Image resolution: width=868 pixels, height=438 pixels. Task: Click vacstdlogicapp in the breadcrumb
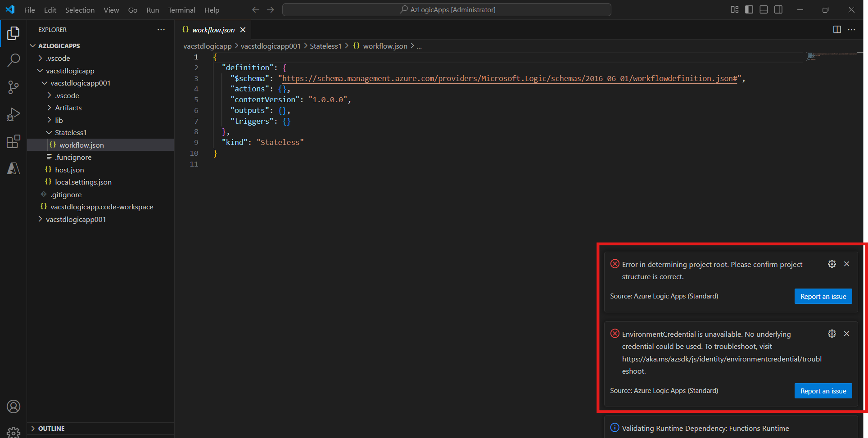pyautogui.click(x=207, y=46)
